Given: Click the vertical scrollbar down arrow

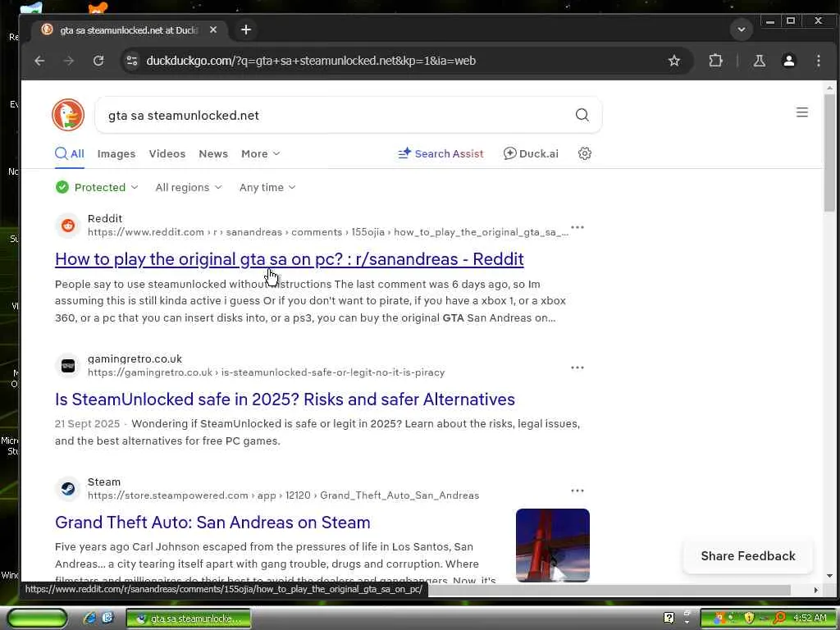Looking at the screenshot, I should (x=829, y=576).
